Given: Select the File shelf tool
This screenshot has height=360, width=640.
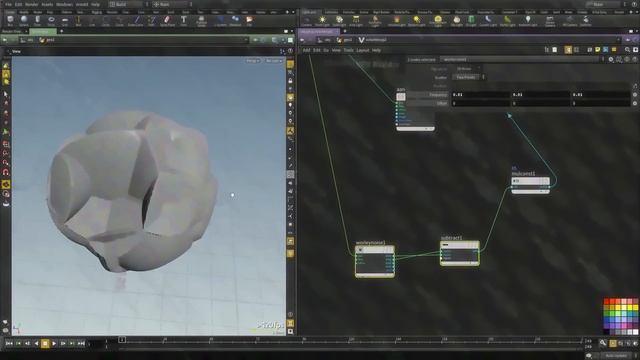Looking at the screenshot, I should pyautogui.click(x=249, y=20).
